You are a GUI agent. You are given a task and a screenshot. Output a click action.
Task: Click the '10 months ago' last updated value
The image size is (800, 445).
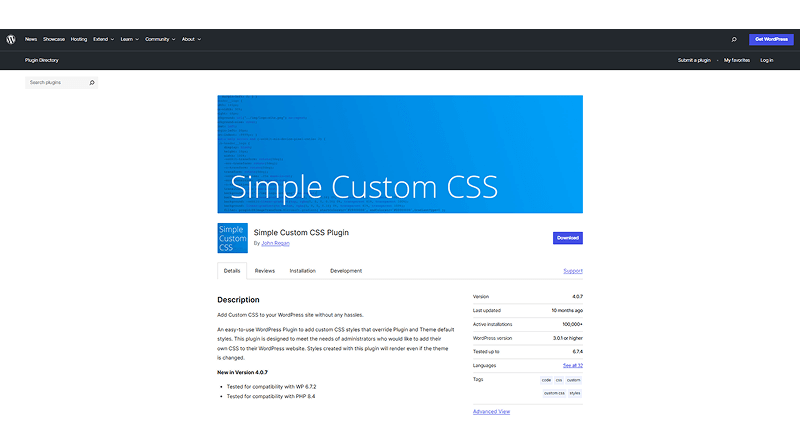[567, 310]
